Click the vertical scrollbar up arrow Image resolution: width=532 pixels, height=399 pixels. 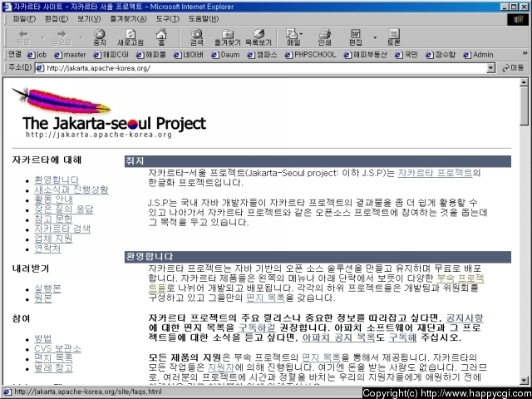click(x=525, y=81)
